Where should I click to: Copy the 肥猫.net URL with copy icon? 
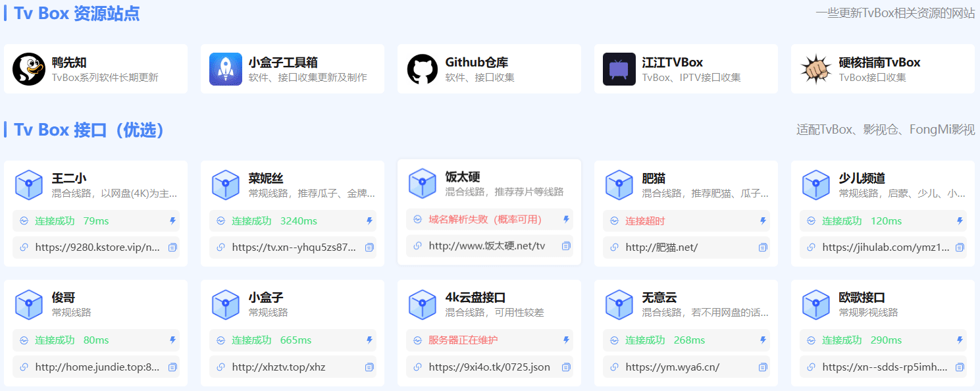[x=763, y=248]
